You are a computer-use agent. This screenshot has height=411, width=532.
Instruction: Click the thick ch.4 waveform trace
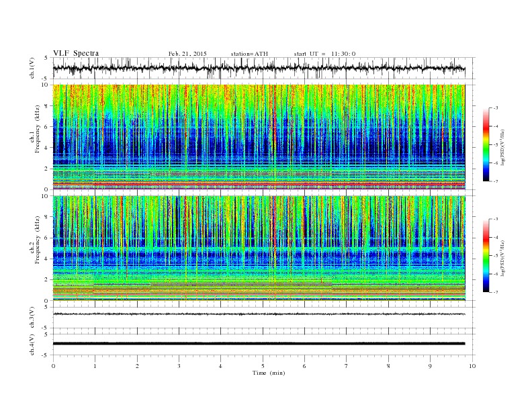259,344
